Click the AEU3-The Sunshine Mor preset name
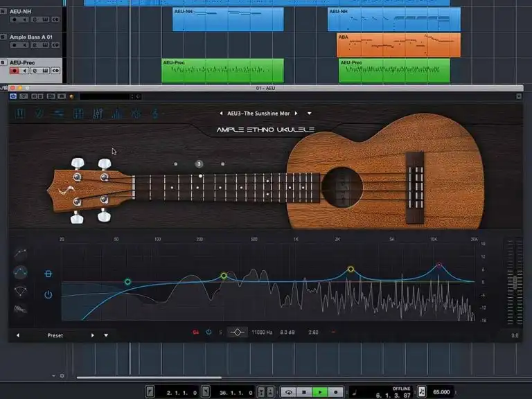Viewport: 532px width, 399px height. click(x=258, y=114)
